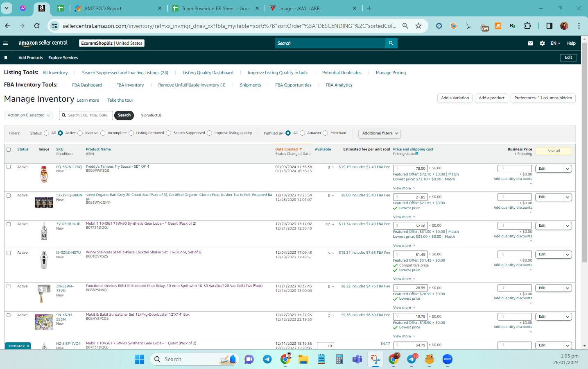Screen dimensions: 588x369
Task: Open Take the tour link
Action: 120,100
